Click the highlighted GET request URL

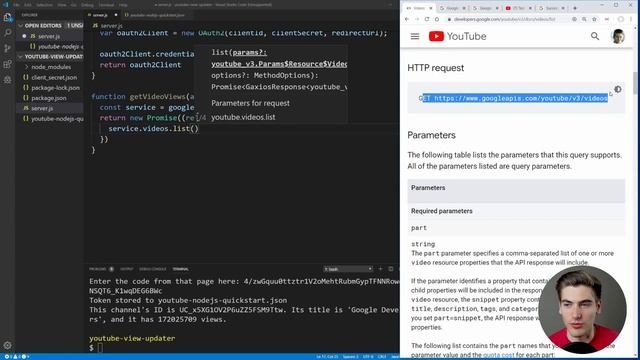coord(514,98)
